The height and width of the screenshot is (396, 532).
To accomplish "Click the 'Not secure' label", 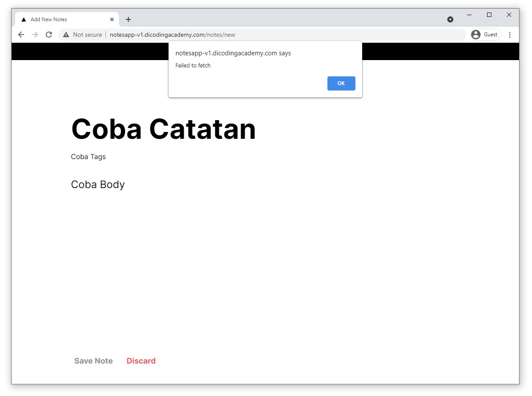I will [x=87, y=35].
